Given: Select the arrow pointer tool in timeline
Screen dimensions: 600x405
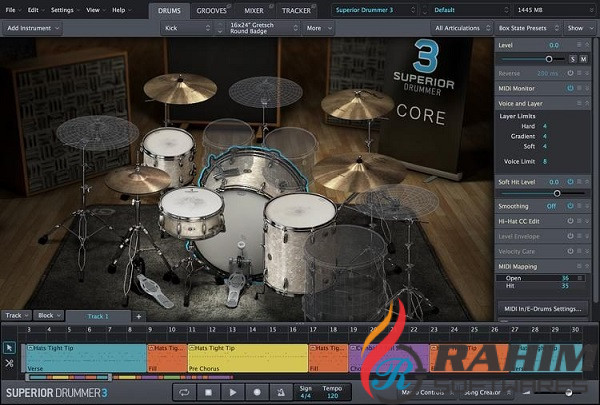Looking at the screenshot, I should point(9,348).
